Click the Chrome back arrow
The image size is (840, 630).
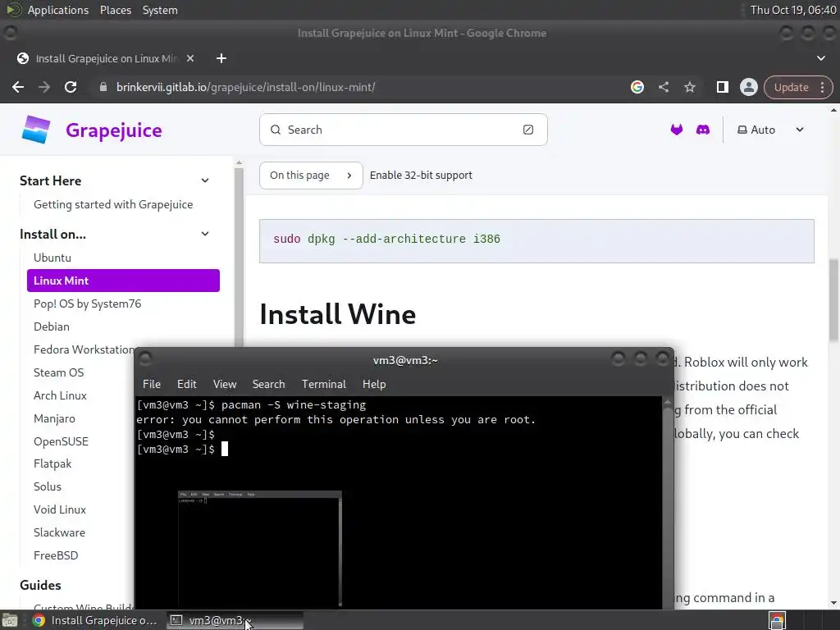18,87
